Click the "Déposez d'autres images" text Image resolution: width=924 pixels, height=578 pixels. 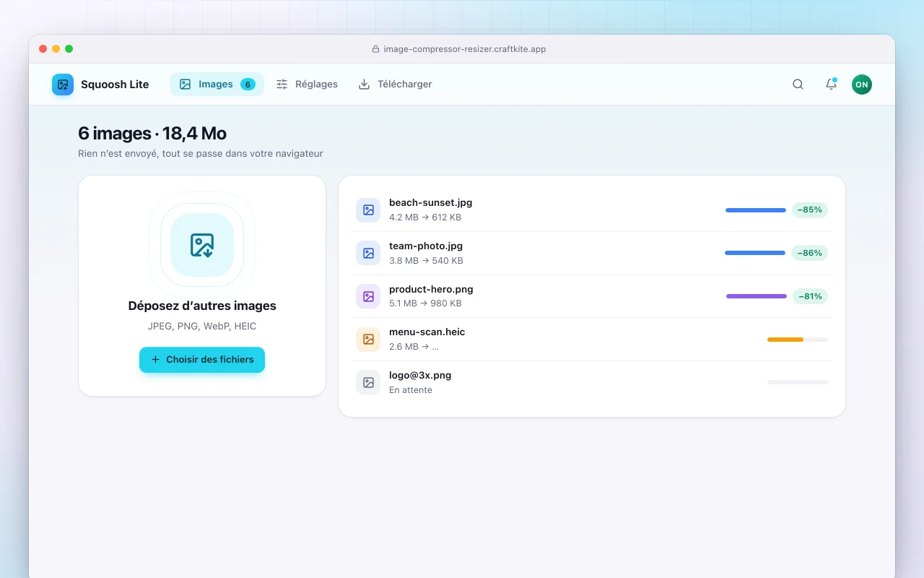pos(202,306)
